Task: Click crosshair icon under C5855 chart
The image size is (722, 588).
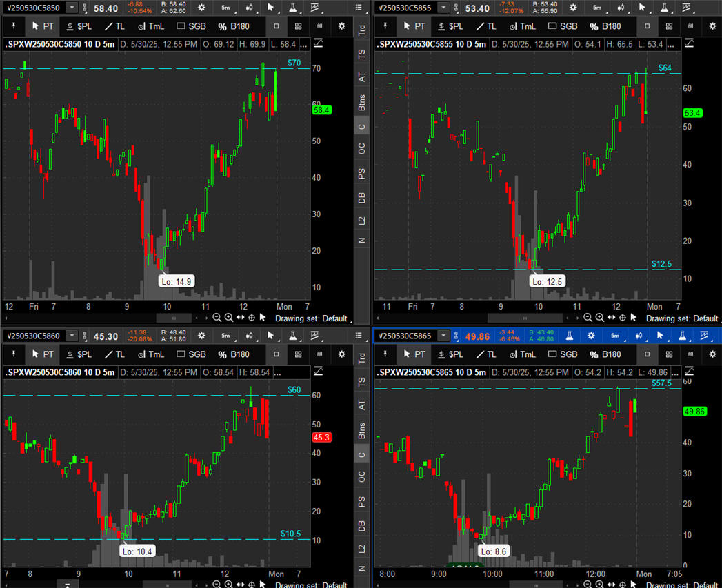Action: 623,318
